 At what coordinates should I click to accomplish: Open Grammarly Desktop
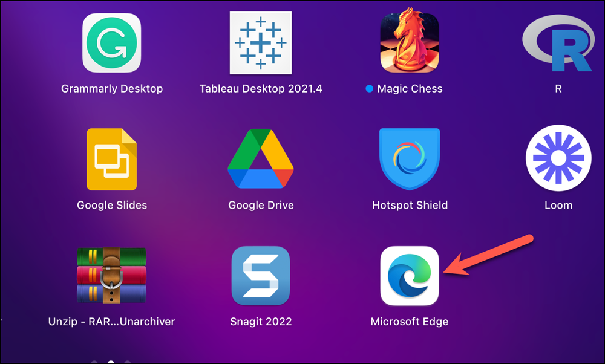(x=112, y=42)
